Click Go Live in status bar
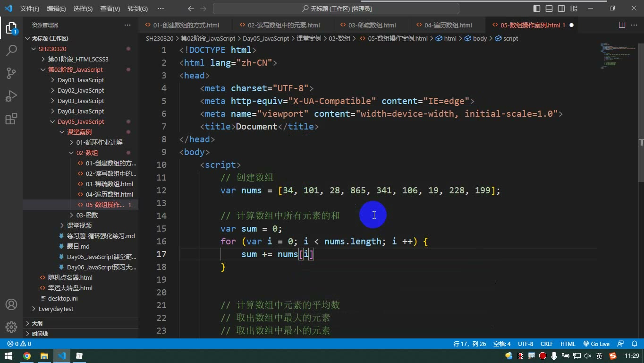 [596, 344]
